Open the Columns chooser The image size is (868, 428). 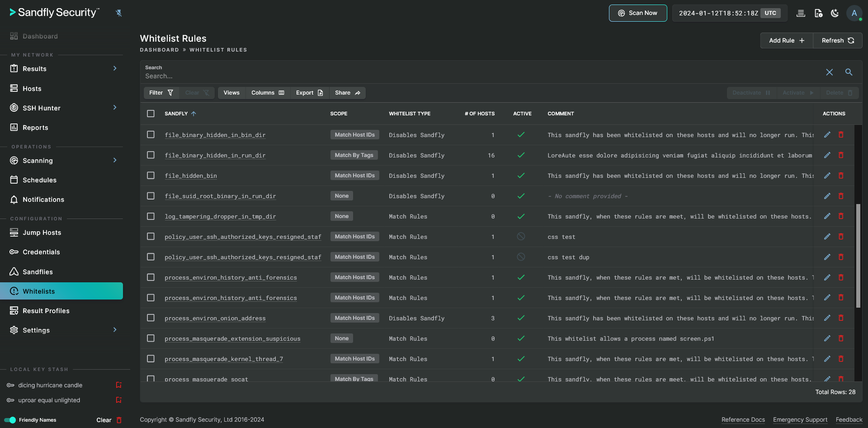tap(268, 93)
